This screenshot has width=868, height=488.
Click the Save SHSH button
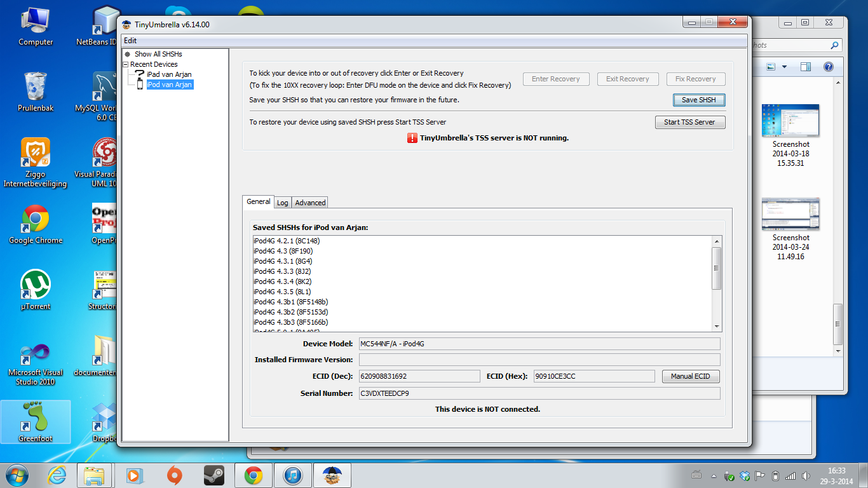[x=699, y=100]
